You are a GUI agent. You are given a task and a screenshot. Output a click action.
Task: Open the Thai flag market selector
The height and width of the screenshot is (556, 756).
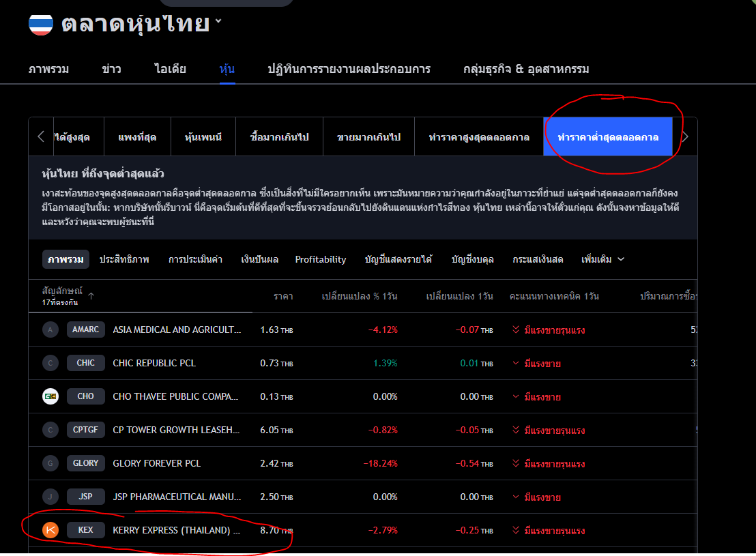pyautogui.click(x=40, y=25)
